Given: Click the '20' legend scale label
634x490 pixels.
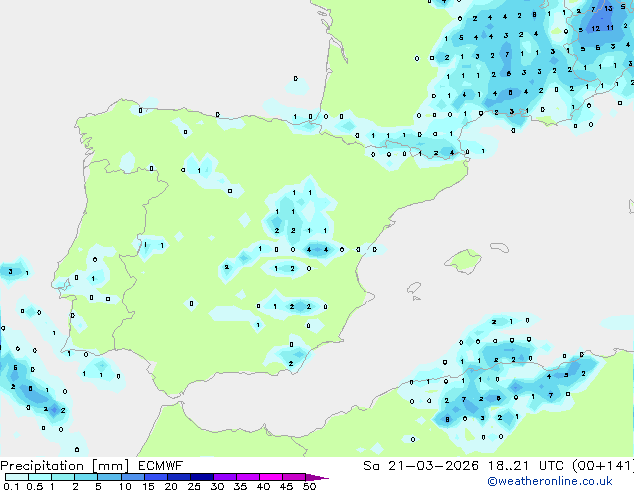Looking at the screenshot, I should click(171, 486).
